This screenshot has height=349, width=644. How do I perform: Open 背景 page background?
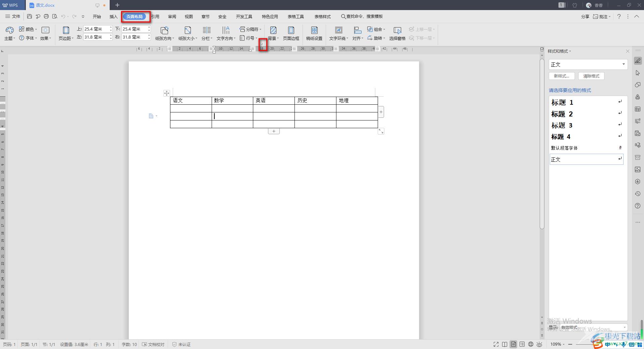273,34
